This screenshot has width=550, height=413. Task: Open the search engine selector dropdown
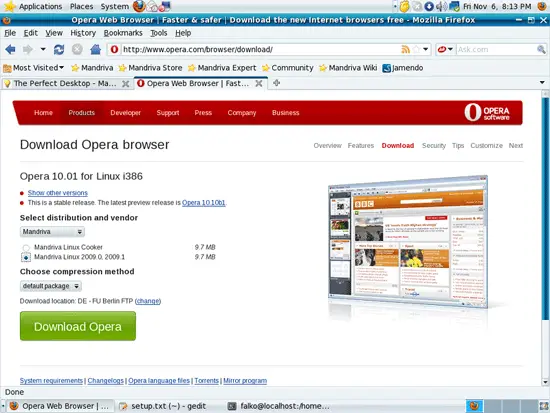pyautogui.click(x=445, y=49)
